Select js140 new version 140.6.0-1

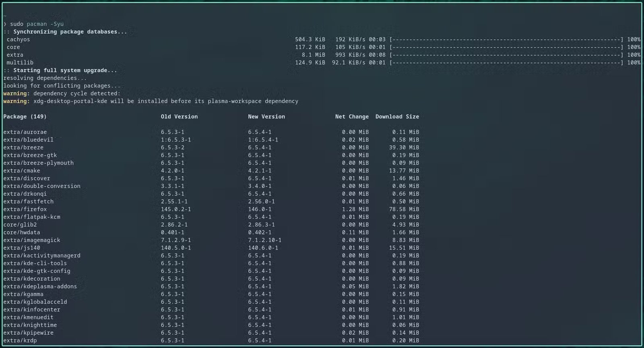[x=263, y=248]
